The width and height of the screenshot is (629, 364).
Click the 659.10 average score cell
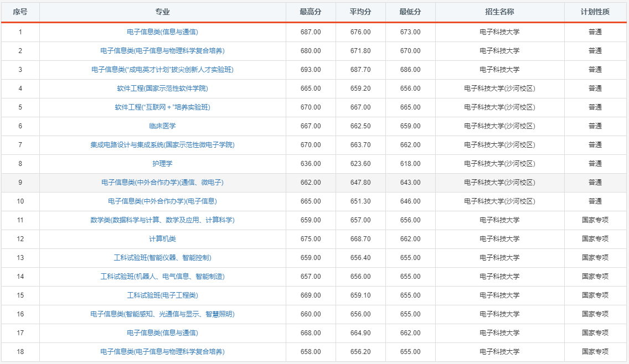360,296
